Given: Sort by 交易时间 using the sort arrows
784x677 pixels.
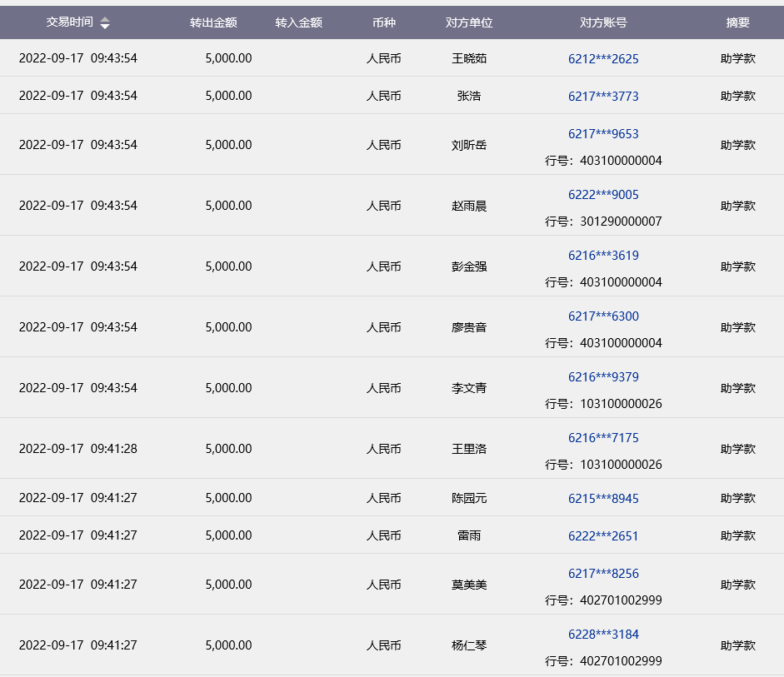Looking at the screenshot, I should [105, 23].
